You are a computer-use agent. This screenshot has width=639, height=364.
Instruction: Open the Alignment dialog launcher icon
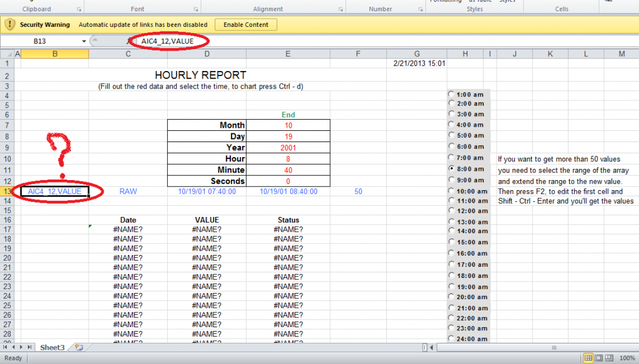pos(340,9)
